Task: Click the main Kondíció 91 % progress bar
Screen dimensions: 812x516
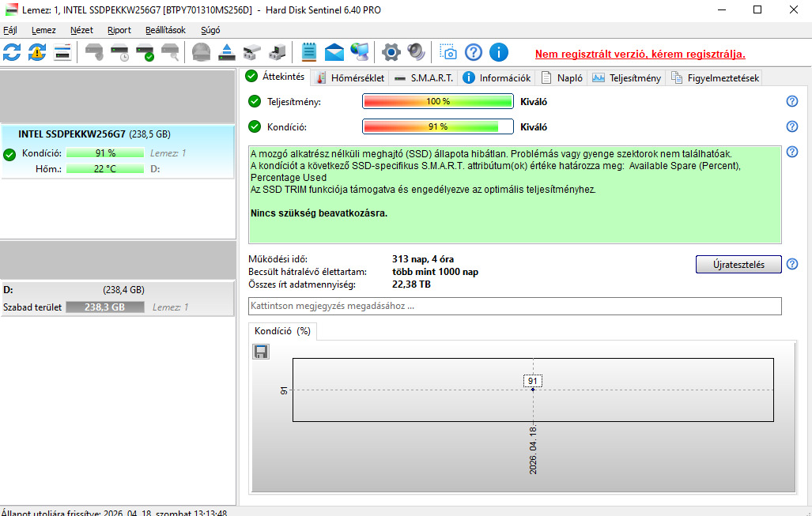Action: pyautogui.click(x=437, y=126)
